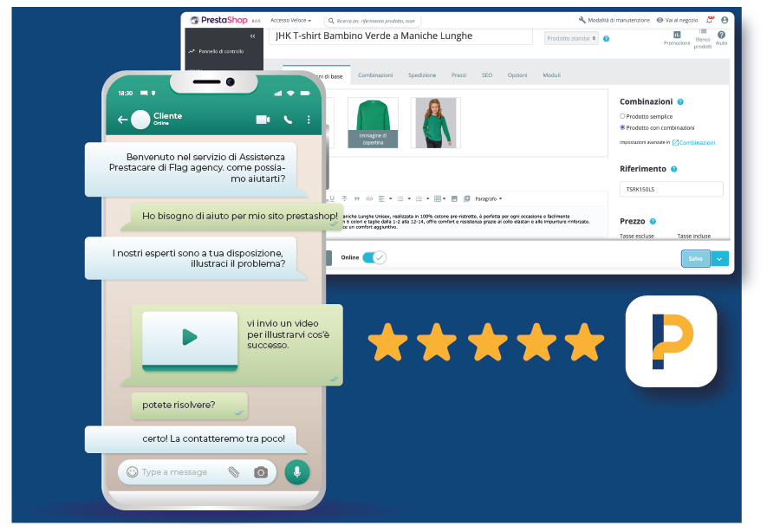Image resolution: width=767 pixels, height=532 pixels.
Task: Open the Aiuto help icon
Action: (722, 35)
